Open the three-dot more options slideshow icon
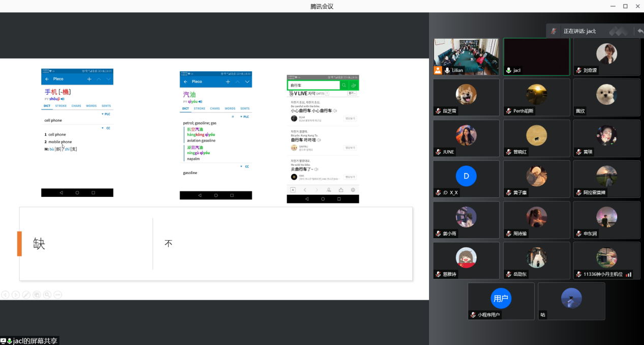This screenshot has width=644, height=345. pyautogui.click(x=57, y=295)
